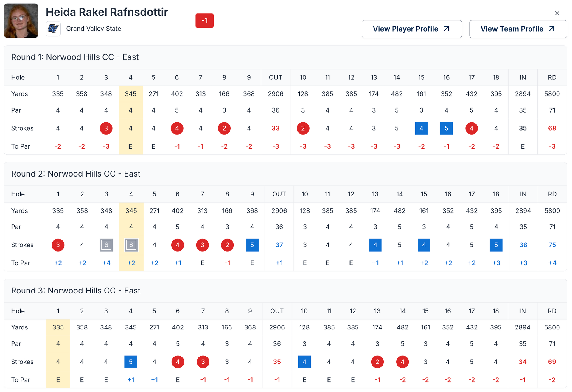572x392 pixels.
Task: Click Round 3 hole 13 birdie circle
Action: point(377,362)
